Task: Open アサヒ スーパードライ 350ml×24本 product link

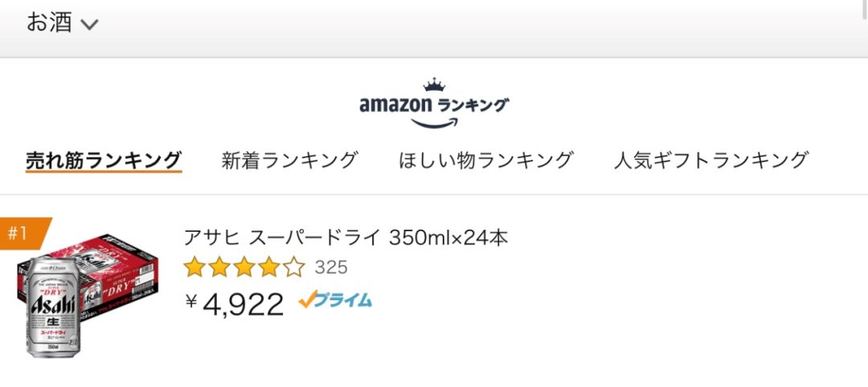Action: [x=346, y=238]
